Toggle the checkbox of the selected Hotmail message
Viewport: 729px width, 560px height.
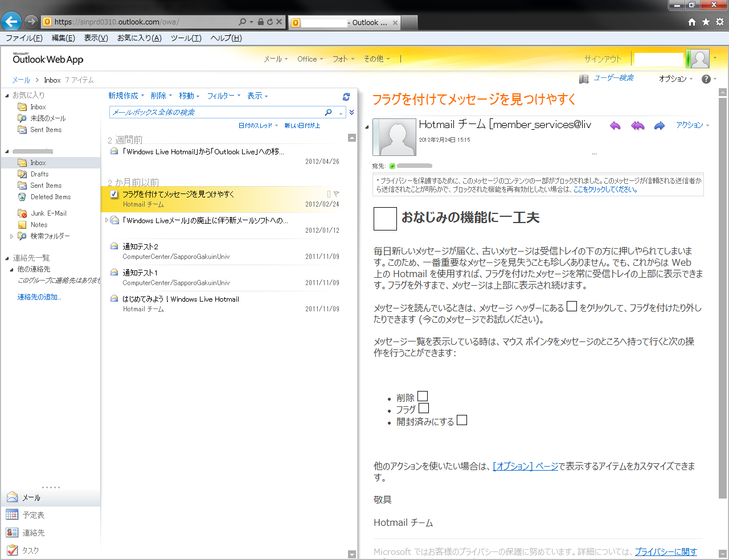click(114, 194)
